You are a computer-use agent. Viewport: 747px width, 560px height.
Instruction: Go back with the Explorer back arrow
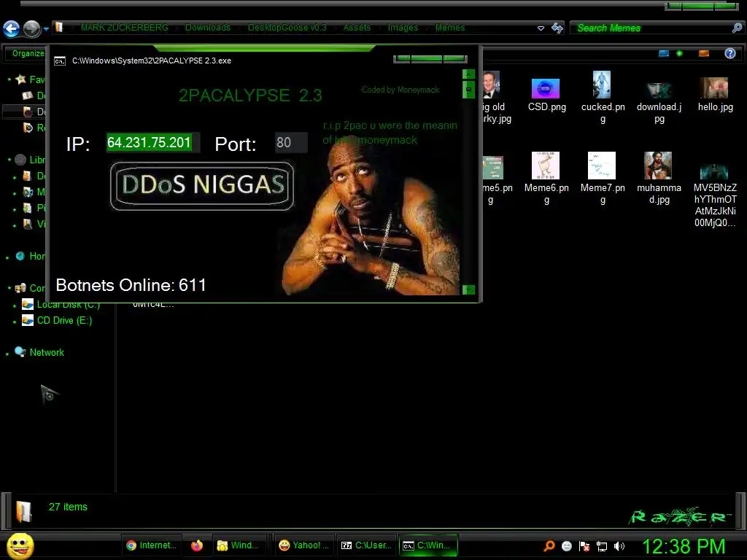(x=12, y=28)
